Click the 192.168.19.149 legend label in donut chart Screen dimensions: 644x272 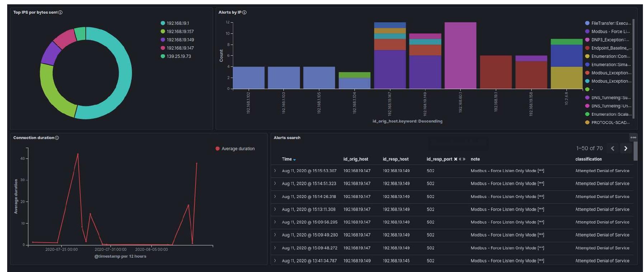[x=180, y=40]
